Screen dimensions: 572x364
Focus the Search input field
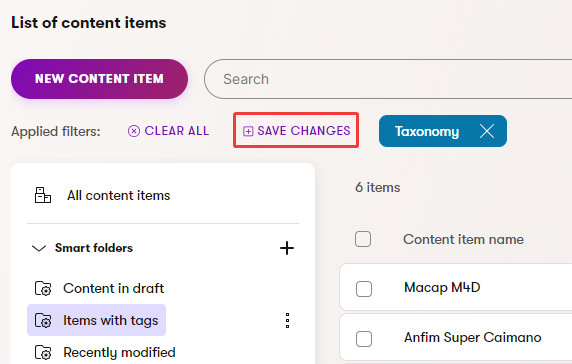click(388, 79)
